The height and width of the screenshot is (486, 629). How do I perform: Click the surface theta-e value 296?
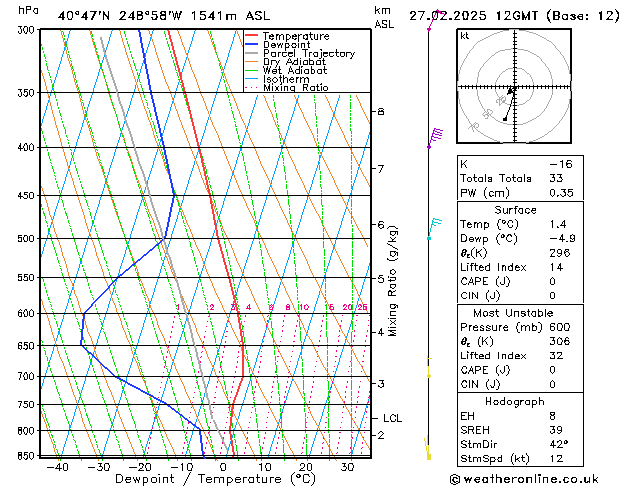click(x=560, y=253)
